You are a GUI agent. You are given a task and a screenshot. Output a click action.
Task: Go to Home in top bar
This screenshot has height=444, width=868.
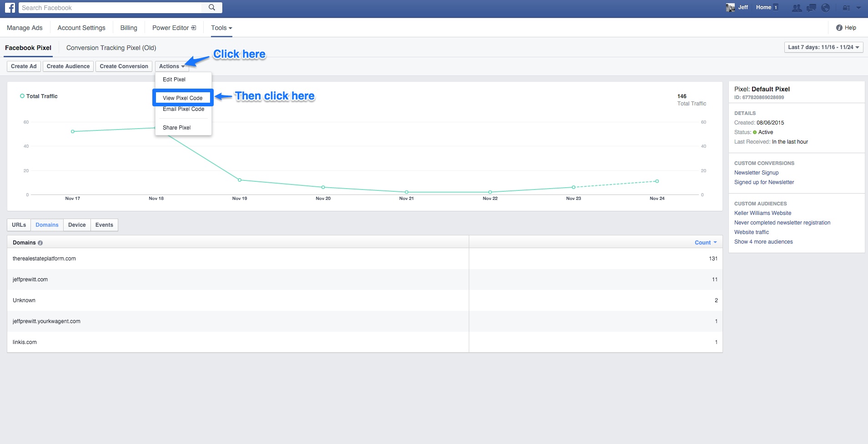(763, 7)
